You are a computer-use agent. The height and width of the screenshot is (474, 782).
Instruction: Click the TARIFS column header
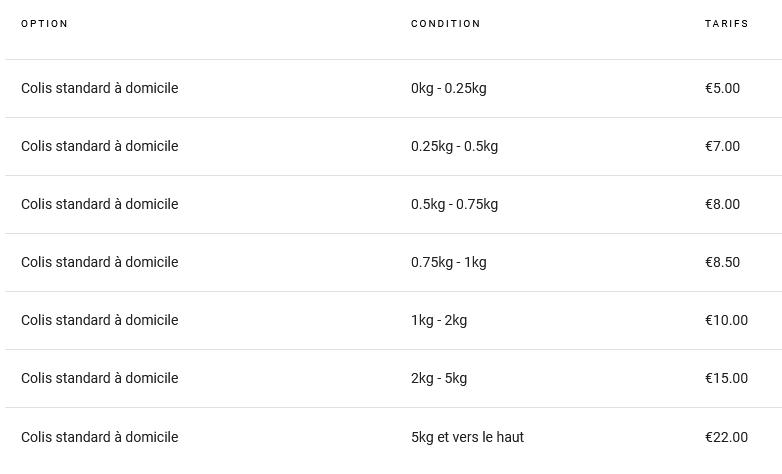click(726, 24)
